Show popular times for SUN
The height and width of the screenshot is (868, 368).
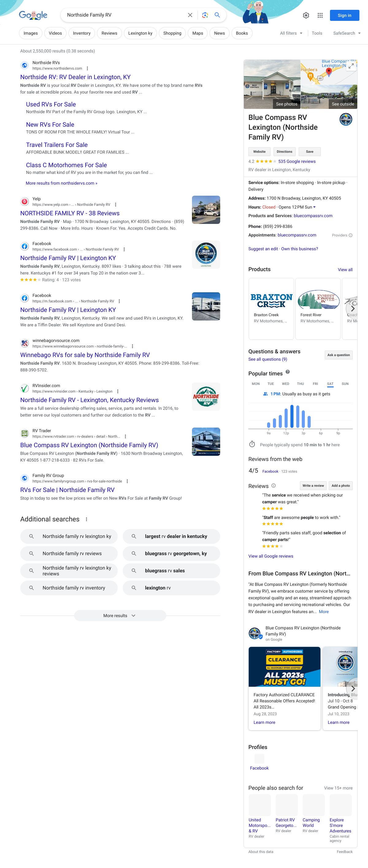345,384
